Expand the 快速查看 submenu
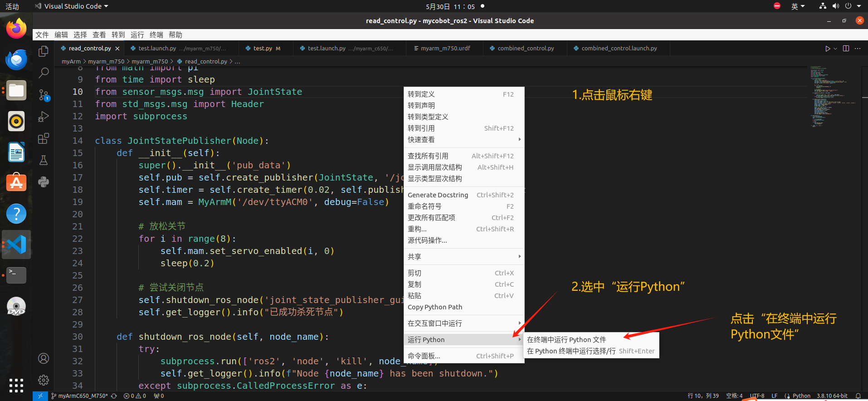The width and height of the screenshot is (868, 401). pos(464,140)
